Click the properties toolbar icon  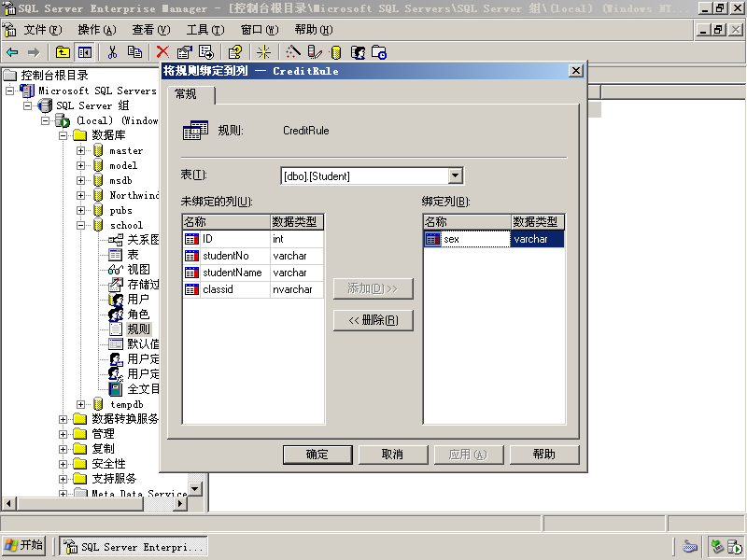point(184,52)
